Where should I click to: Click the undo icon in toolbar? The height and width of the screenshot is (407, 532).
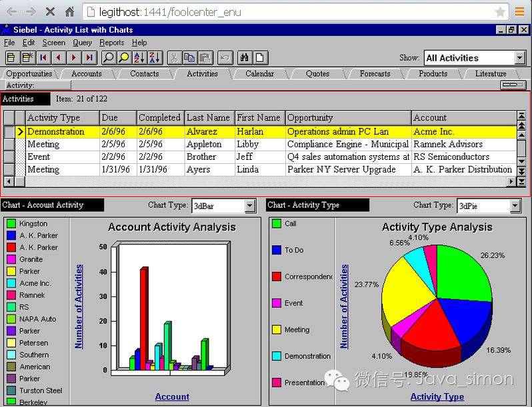225,58
